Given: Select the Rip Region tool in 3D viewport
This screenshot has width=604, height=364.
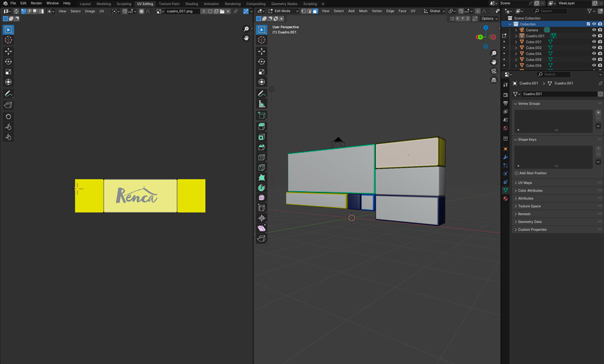Looking at the screenshot, I should (x=262, y=238).
